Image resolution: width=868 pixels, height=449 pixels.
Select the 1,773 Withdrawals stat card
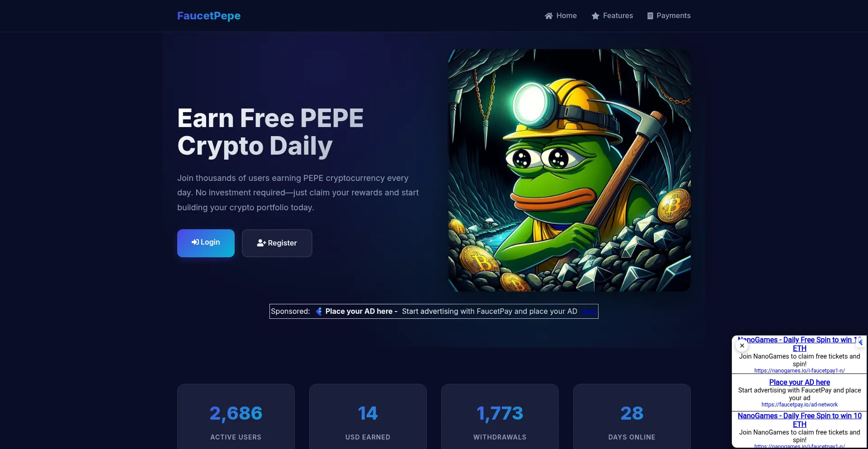500,416
